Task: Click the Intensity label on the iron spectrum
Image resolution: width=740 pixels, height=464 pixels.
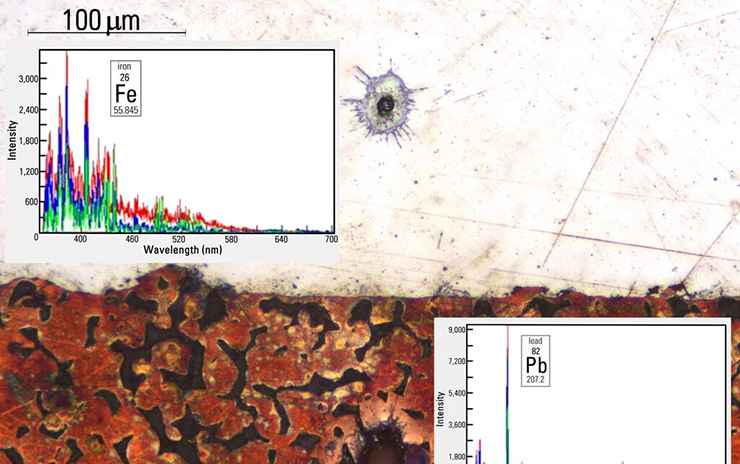Action: coord(12,140)
